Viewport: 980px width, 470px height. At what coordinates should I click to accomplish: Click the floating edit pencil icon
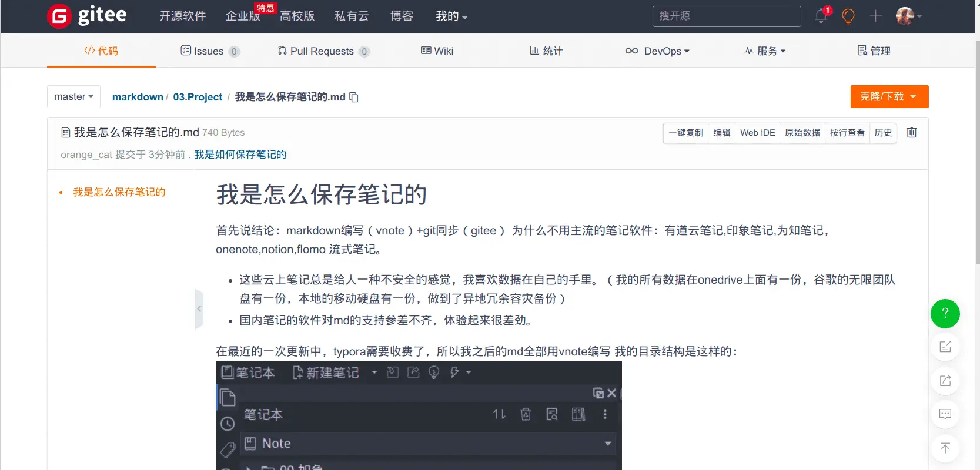(945, 347)
